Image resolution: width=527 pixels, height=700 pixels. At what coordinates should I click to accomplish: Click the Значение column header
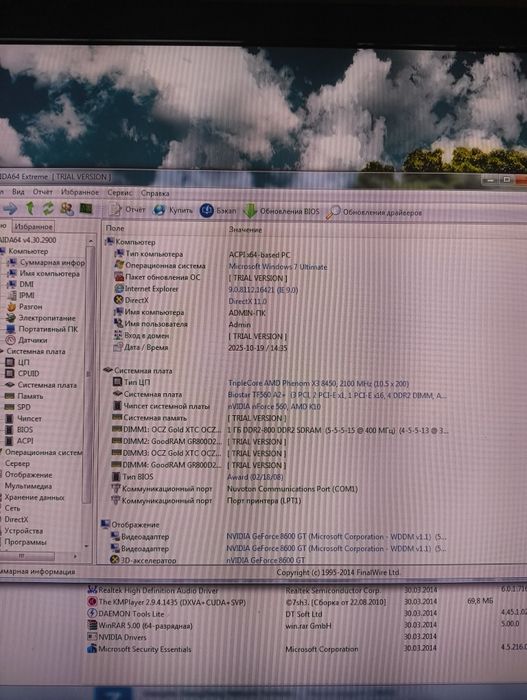pos(245,229)
